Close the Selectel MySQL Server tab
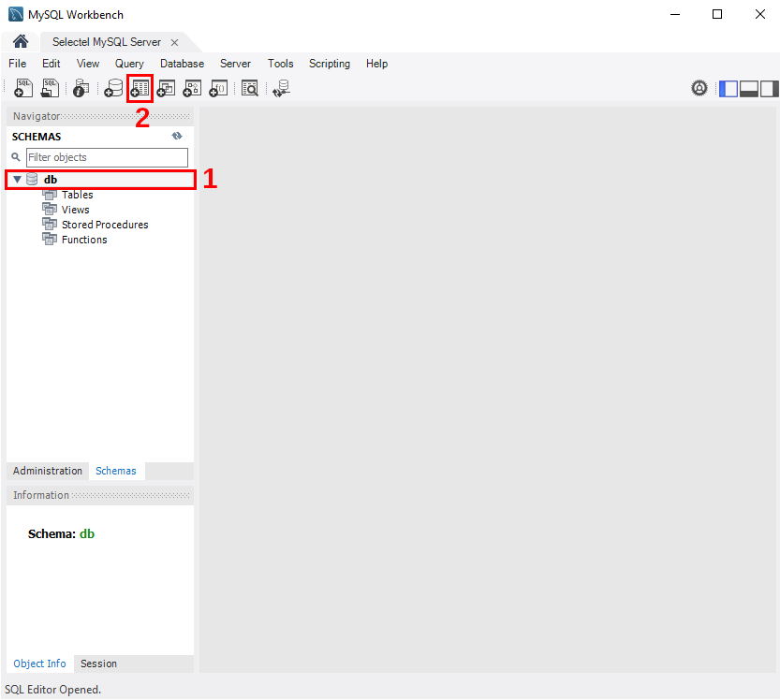 tap(174, 43)
